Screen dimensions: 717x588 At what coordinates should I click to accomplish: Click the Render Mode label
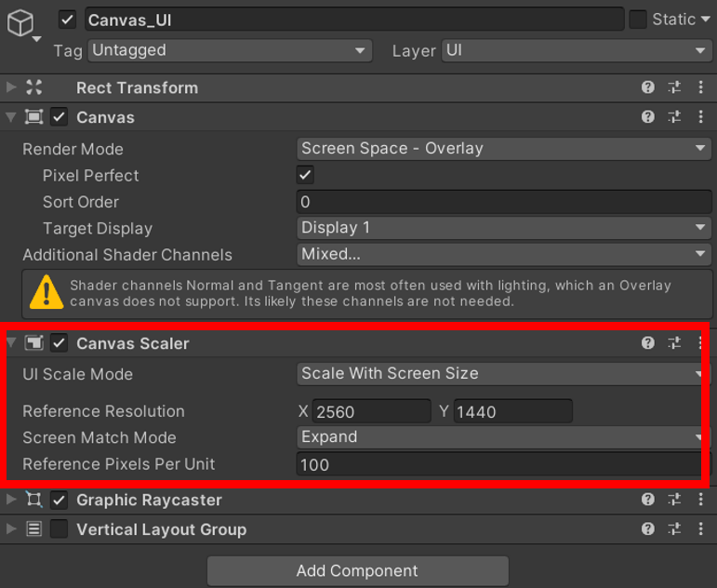(73, 149)
